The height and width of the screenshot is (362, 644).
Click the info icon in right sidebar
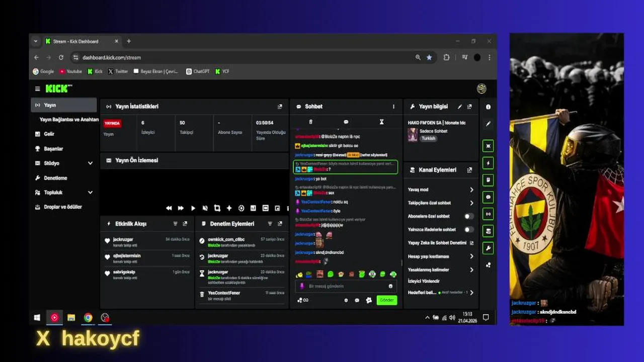click(x=488, y=107)
